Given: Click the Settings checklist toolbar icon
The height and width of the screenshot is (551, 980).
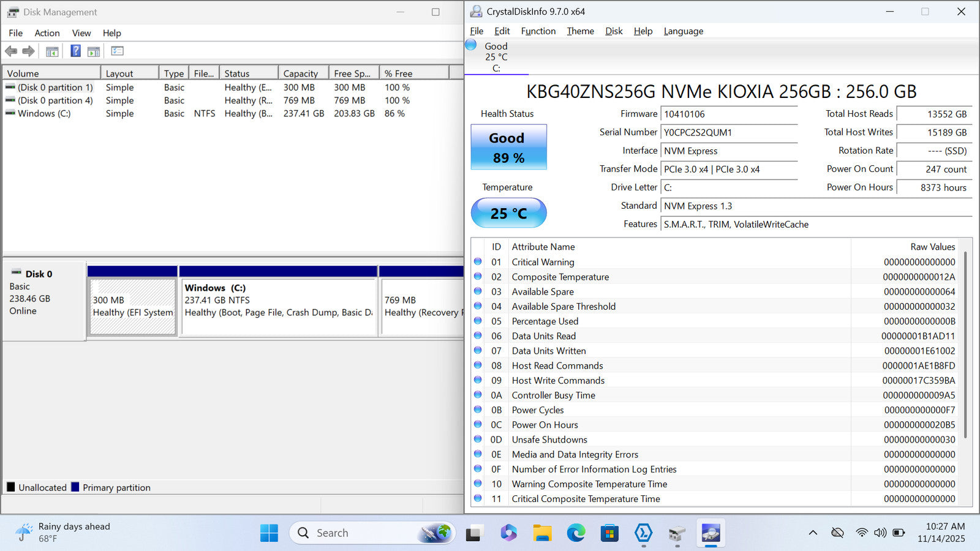Looking at the screenshot, I should click(117, 51).
